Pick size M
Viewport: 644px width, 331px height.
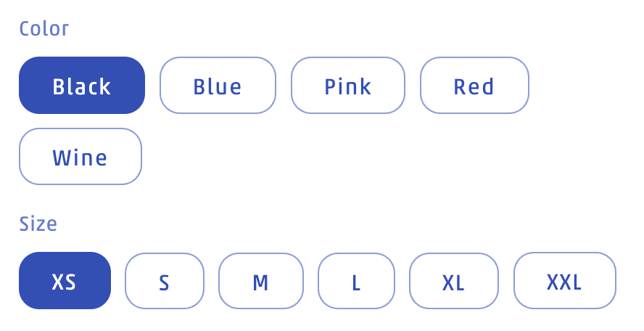(260, 281)
